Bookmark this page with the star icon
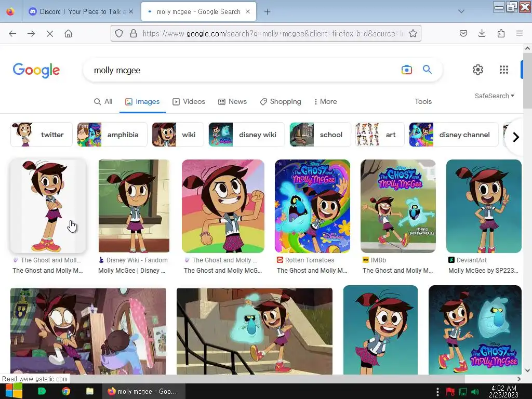 point(413,33)
